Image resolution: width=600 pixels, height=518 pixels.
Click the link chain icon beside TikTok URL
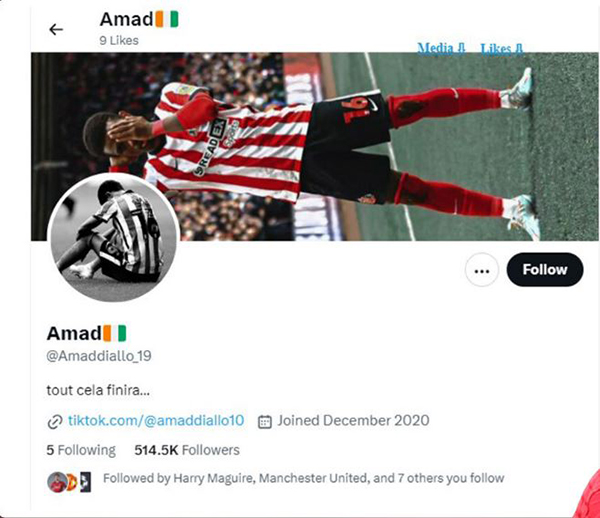55,422
